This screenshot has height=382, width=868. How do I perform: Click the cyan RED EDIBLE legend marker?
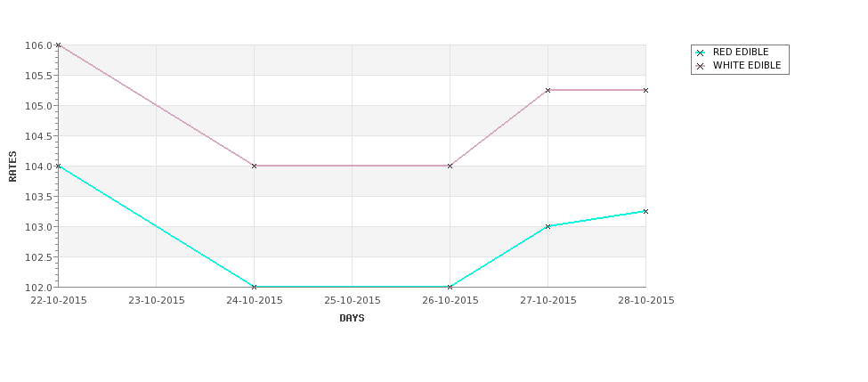pos(701,53)
